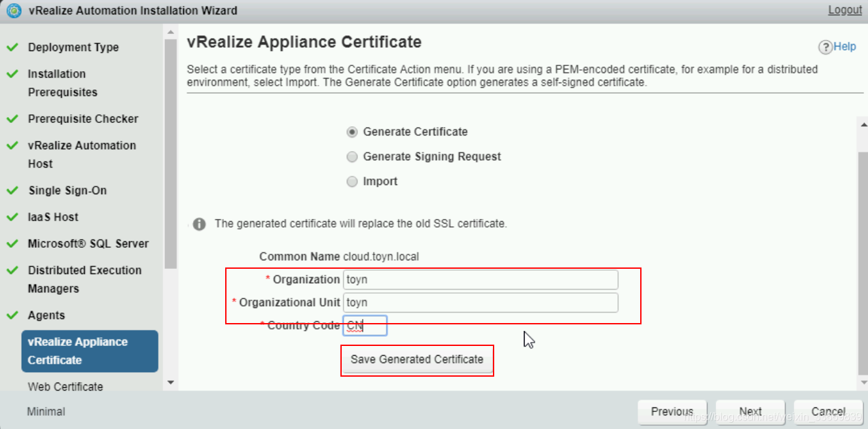Click the Minimal deployment label
Screen dimensions: 868x429
click(46, 412)
